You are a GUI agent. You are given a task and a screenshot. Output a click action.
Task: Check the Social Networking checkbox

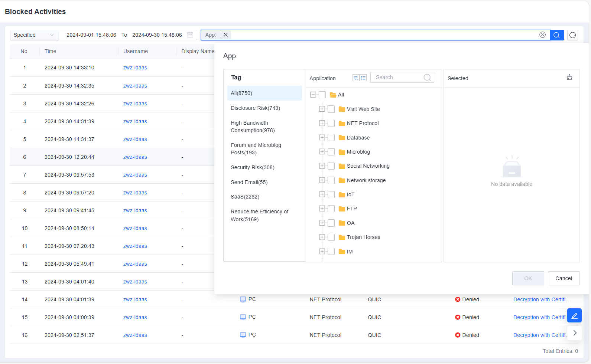click(331, 166)
